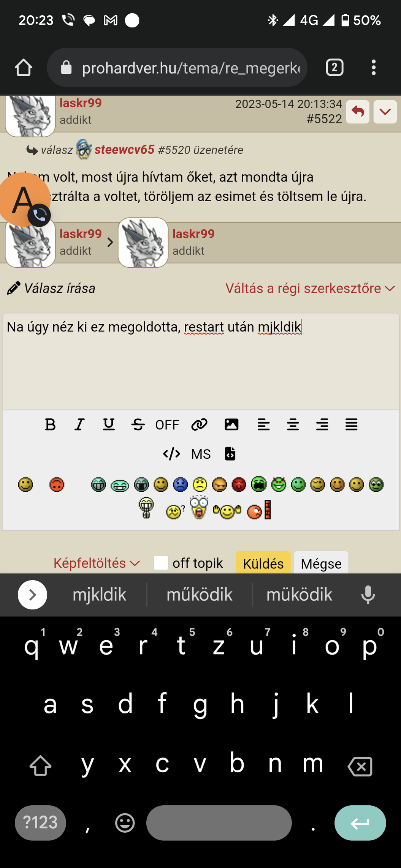Choose the működik keyboard suggestion

[200, 595]
